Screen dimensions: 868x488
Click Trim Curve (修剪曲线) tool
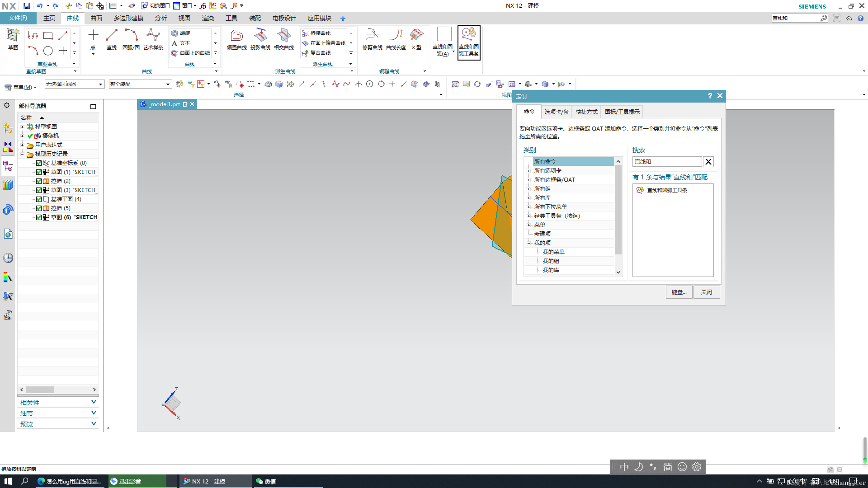pos(373,39)
